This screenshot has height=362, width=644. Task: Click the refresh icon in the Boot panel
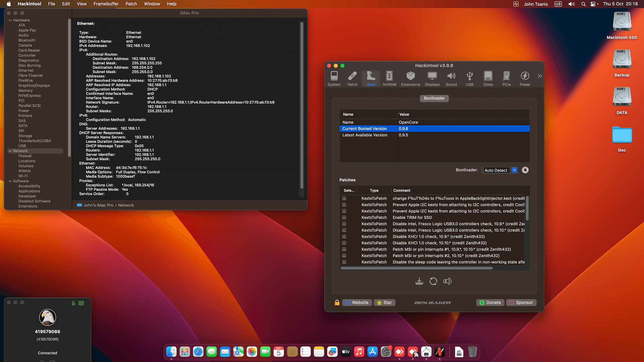click(433, 281)
